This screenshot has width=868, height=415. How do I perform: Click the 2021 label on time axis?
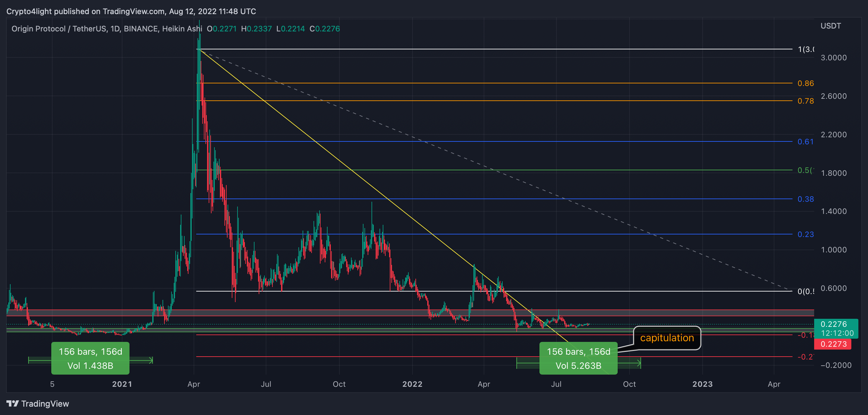[x=122, y=384]
